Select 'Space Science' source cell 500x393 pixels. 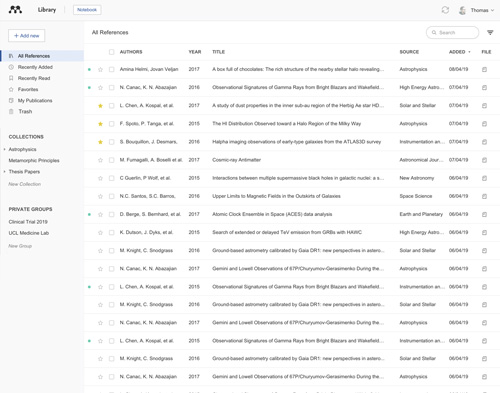tap(416, 196)
